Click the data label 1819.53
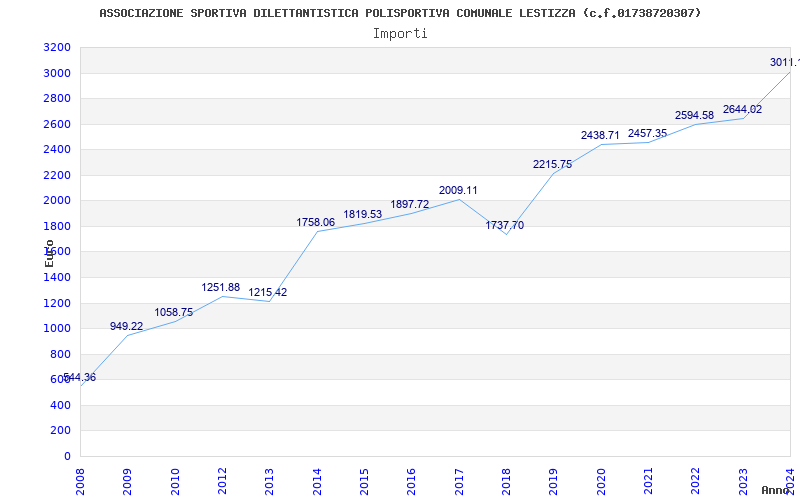800x500 pixels. coord(363,214)
